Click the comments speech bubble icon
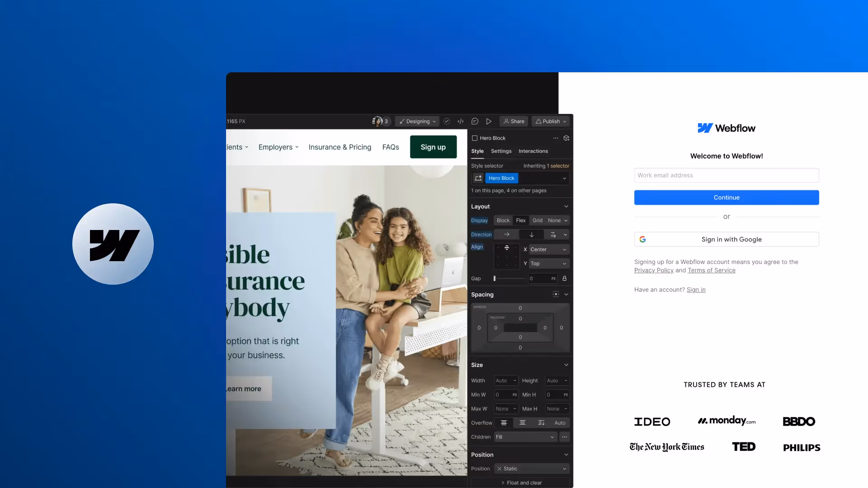Screen dimensions: 868x488 [x=475, y=121]
